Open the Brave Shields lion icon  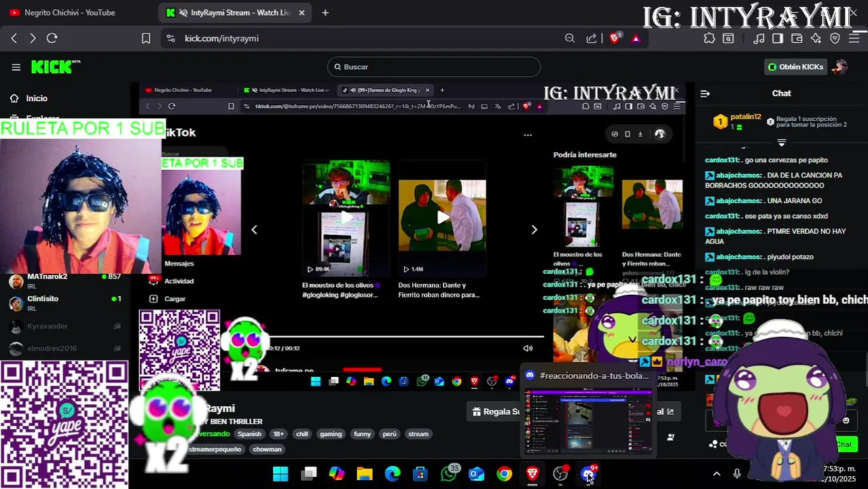[615, 39]
